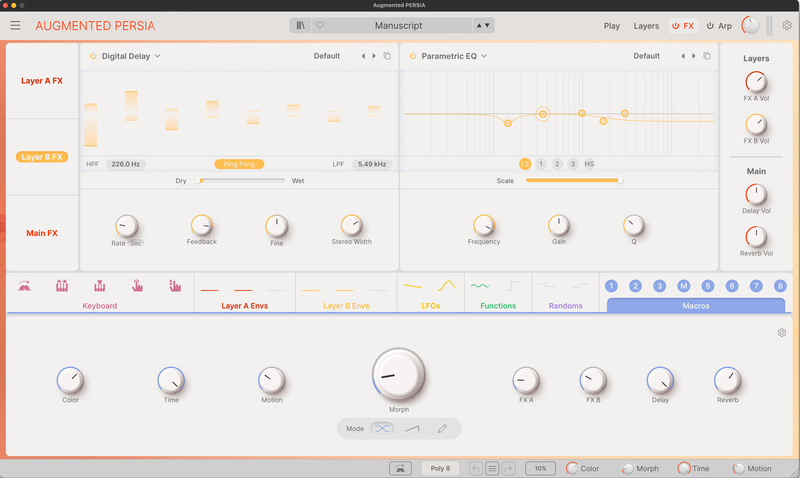The width and height of the screenshot is (800, 478).
Task: Click the large Morph knob
Action: (398, 375)
